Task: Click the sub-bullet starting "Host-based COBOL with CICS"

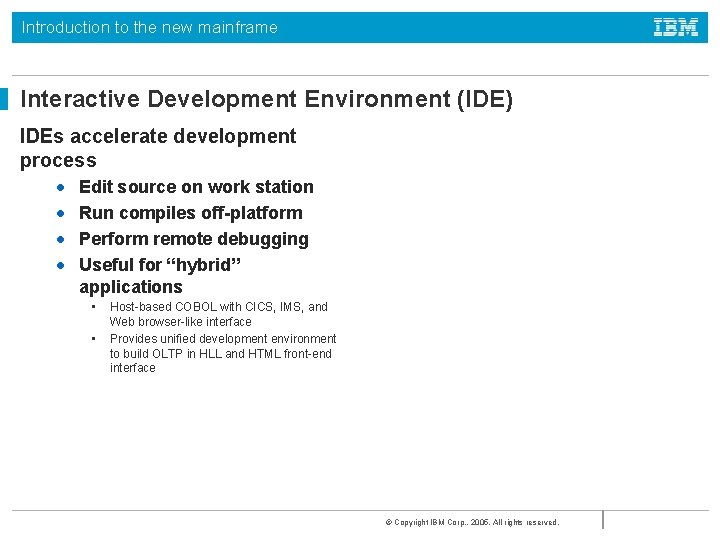Action: [219, 314]
